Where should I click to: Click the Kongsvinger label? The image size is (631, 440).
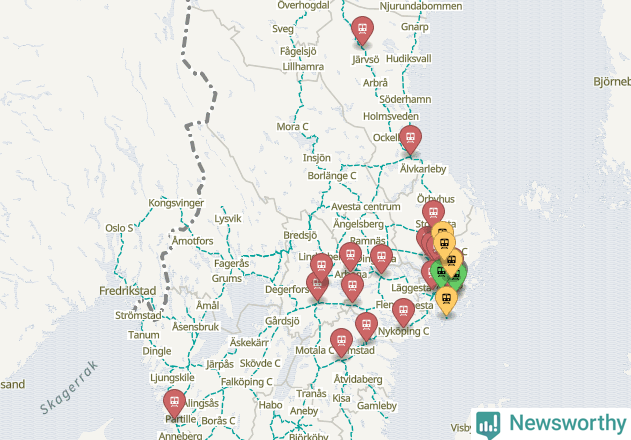pos(176,203)
